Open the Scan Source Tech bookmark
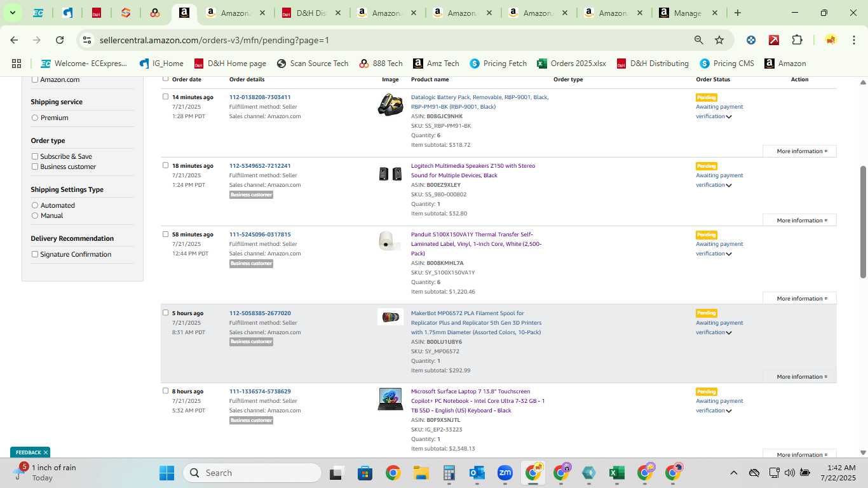The image size is (868, 488). 313,64
